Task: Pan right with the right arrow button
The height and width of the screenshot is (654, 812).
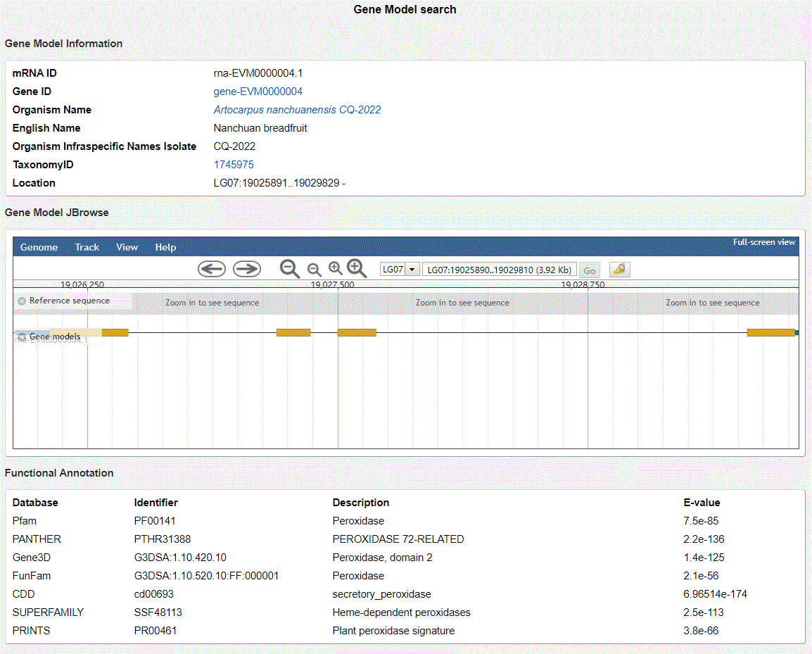Action: pyautogui.click(x=247, y=269)
